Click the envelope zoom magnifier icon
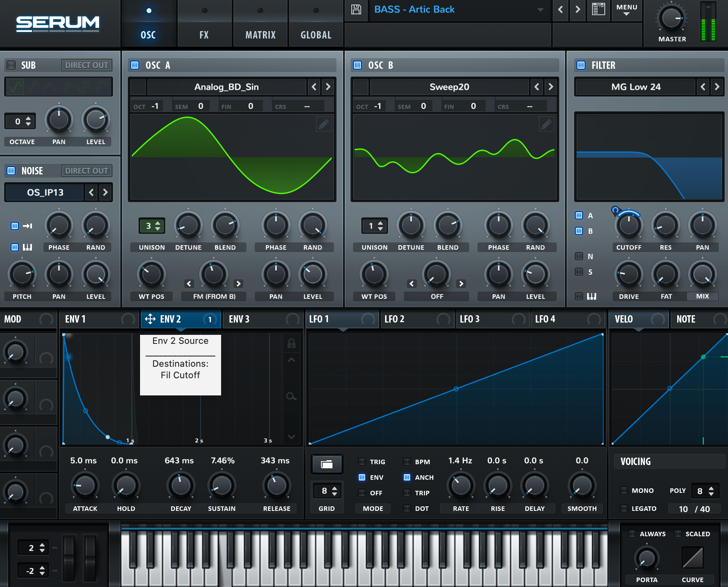Image resolution: width=728 pixels, height=587 pixels. [292, 396]
